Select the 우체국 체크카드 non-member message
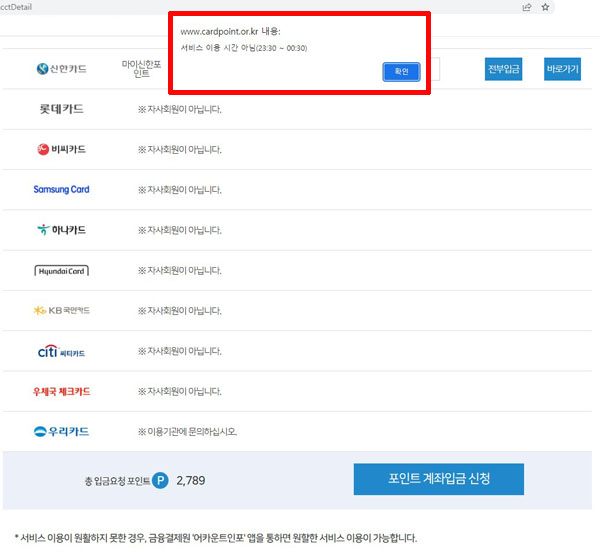Screen dimensions: 600x555 (180, 391)
